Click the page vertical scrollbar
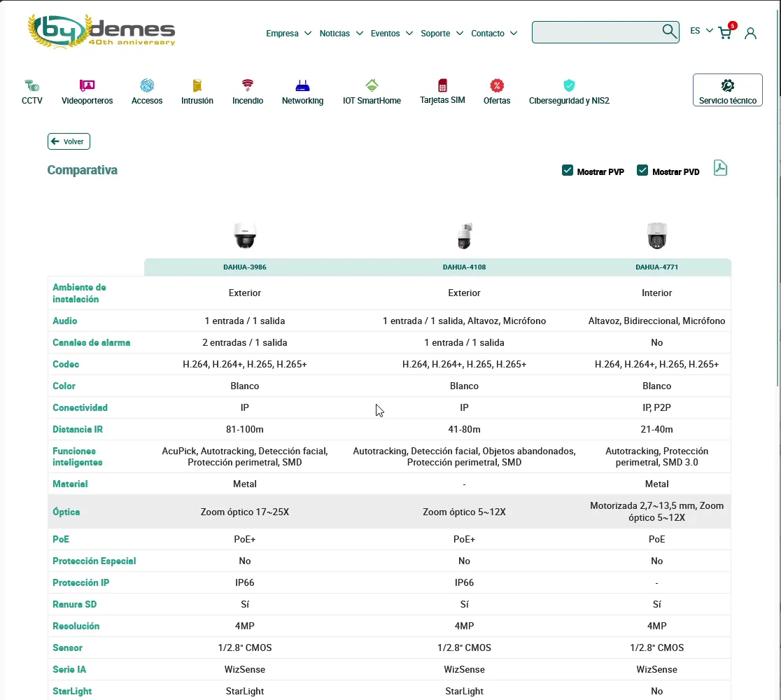The width and height of the screenshot is (781, 700). 778,199
